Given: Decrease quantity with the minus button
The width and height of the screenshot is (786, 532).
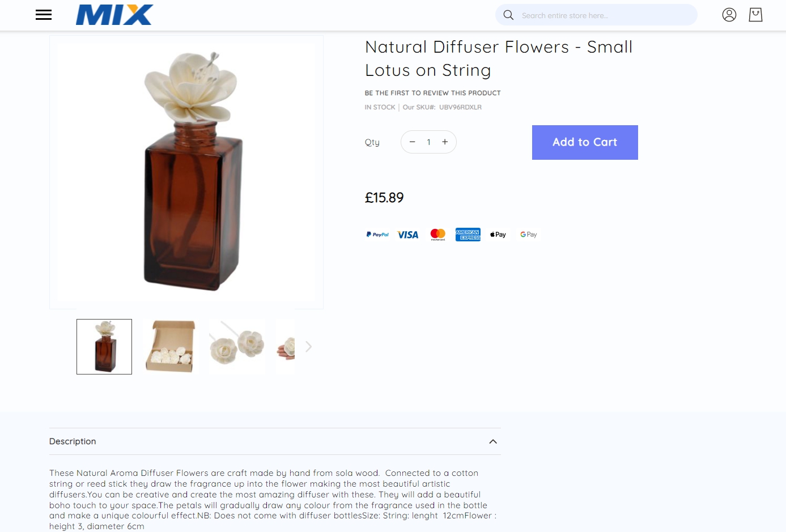Looking at the screenshot, I should pyautogui.click(x=413, y=142).
